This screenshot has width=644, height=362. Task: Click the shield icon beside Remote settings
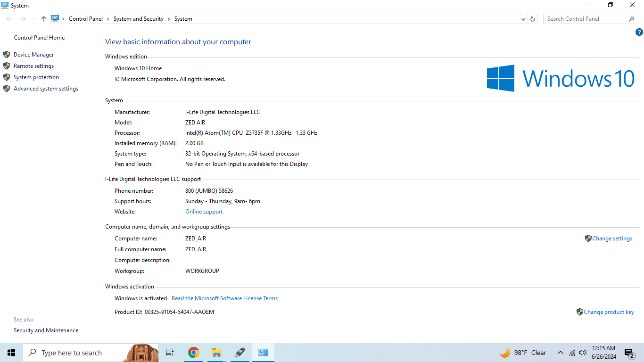click(7, 66)
